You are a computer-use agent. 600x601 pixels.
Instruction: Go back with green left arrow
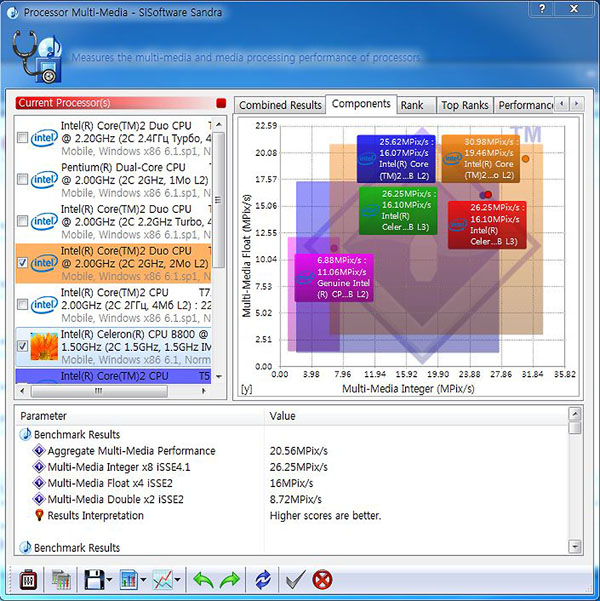coord(203,580)
